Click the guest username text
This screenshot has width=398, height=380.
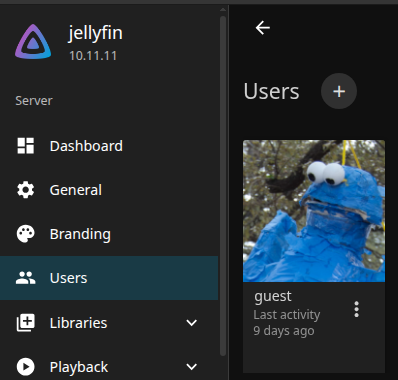coord(273,296)
